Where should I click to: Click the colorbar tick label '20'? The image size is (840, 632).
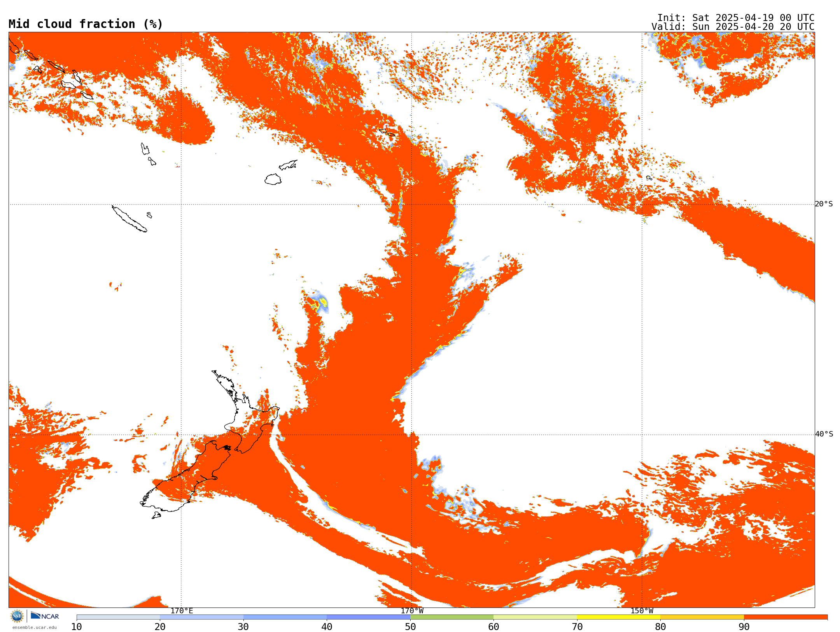coord(160,627)
